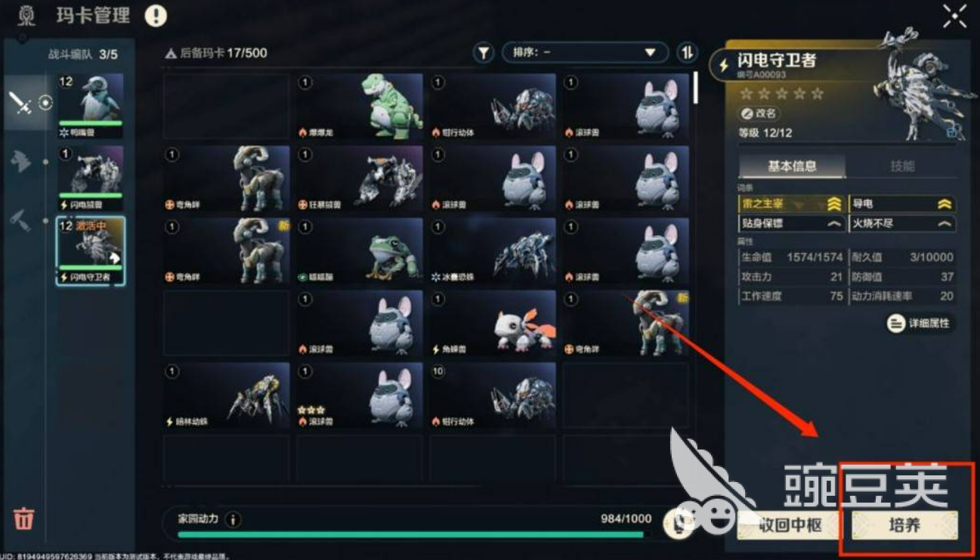Click the red trash bin icon
This screenshot has width=980, height=560.
click(24, 518)
